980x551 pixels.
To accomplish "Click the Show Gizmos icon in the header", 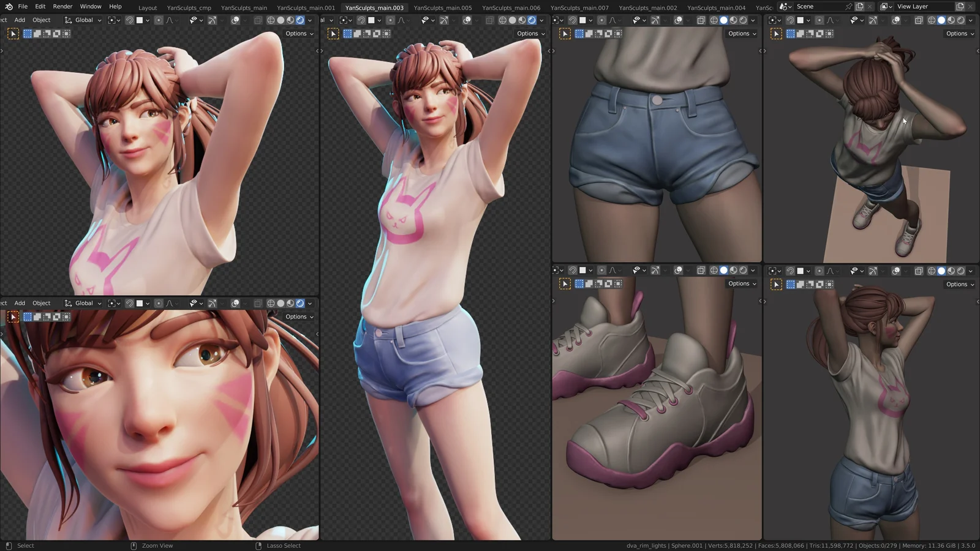I will (212, 20).
